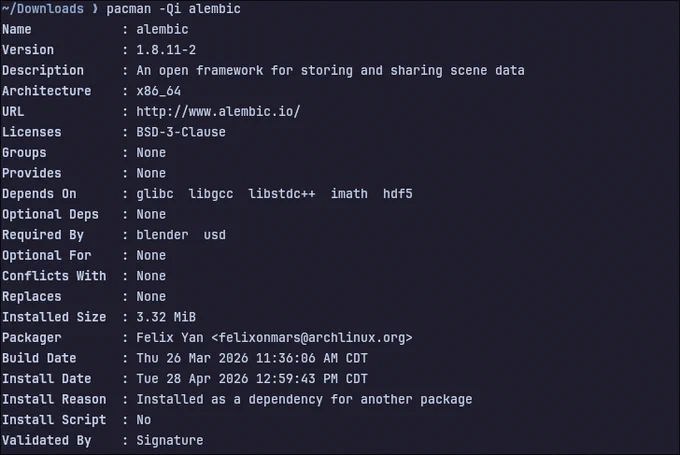680x455 pixels.
Task: Click the x86_64 architecture value
Action: [x=158, y=91]
